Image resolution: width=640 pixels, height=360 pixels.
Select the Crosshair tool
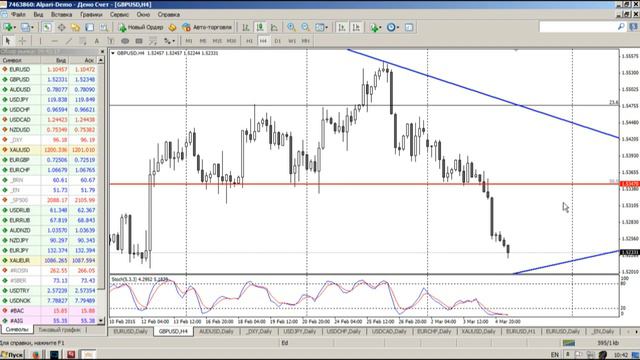[x=22, y=41]
